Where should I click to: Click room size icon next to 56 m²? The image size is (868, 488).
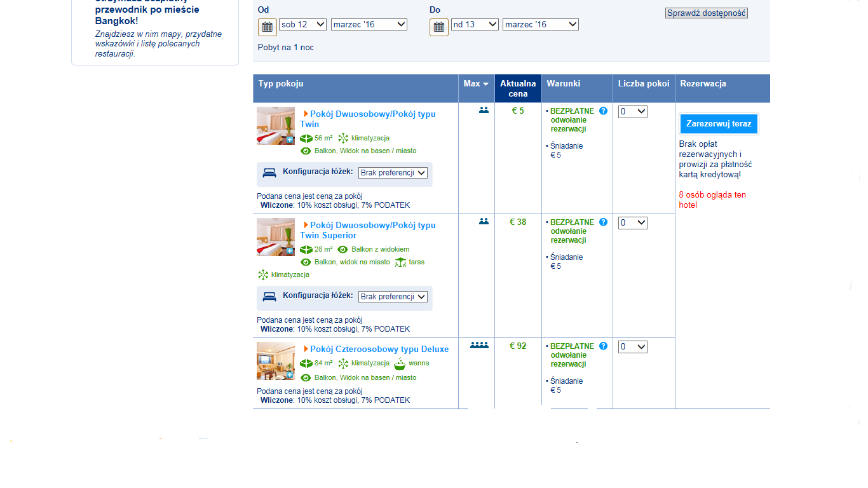click(306, 138)
